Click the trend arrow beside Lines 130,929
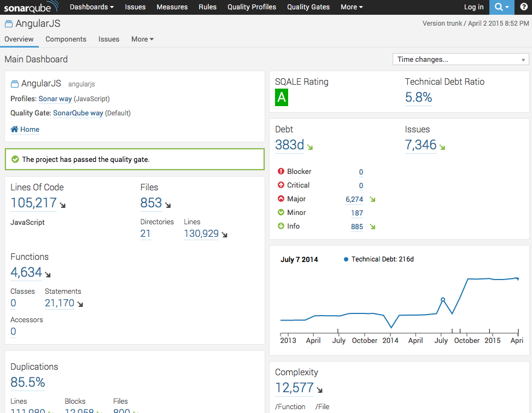This screenshot has width=532, height=413. 225,235
